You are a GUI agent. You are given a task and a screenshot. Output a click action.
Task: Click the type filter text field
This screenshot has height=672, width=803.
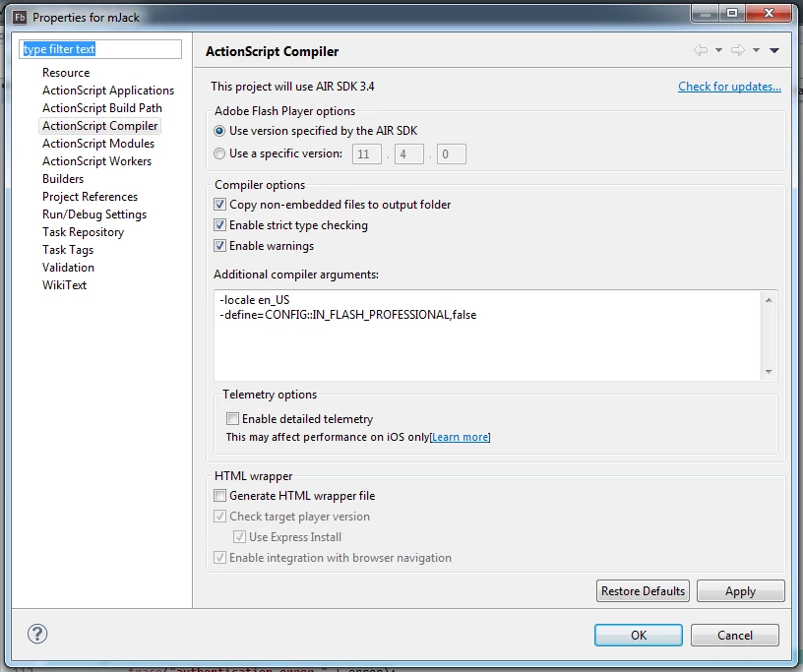click(100, 49)
